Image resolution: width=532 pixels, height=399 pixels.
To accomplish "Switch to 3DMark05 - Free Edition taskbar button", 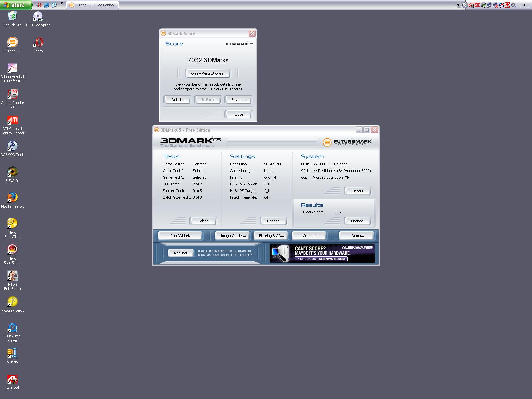I will [92, 5].
